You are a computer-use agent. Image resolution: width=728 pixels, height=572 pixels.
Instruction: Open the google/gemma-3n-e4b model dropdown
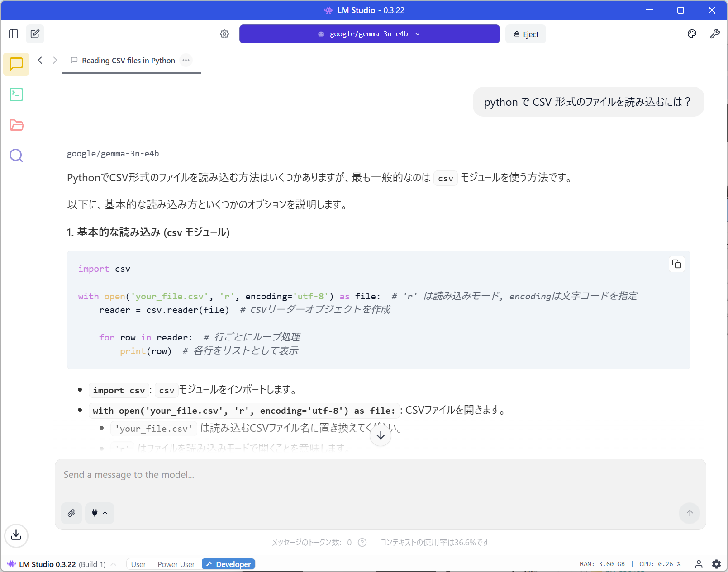click(x=369, y=34)
